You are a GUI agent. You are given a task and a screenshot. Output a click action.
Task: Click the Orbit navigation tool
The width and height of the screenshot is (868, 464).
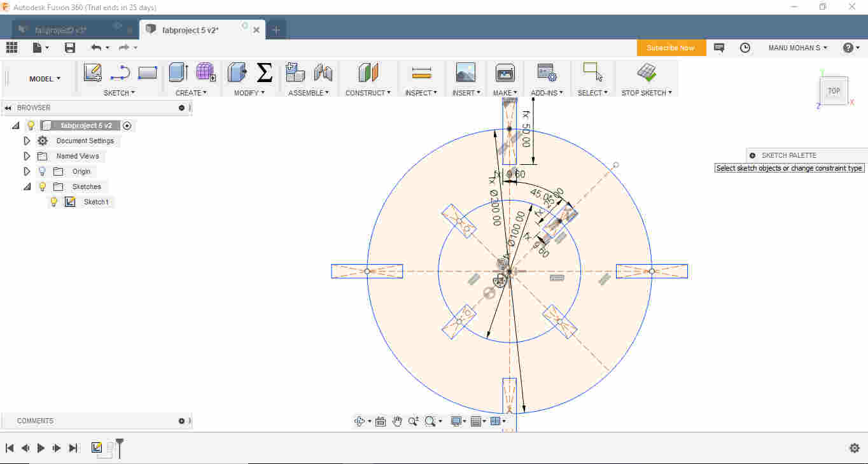point(360,421)
